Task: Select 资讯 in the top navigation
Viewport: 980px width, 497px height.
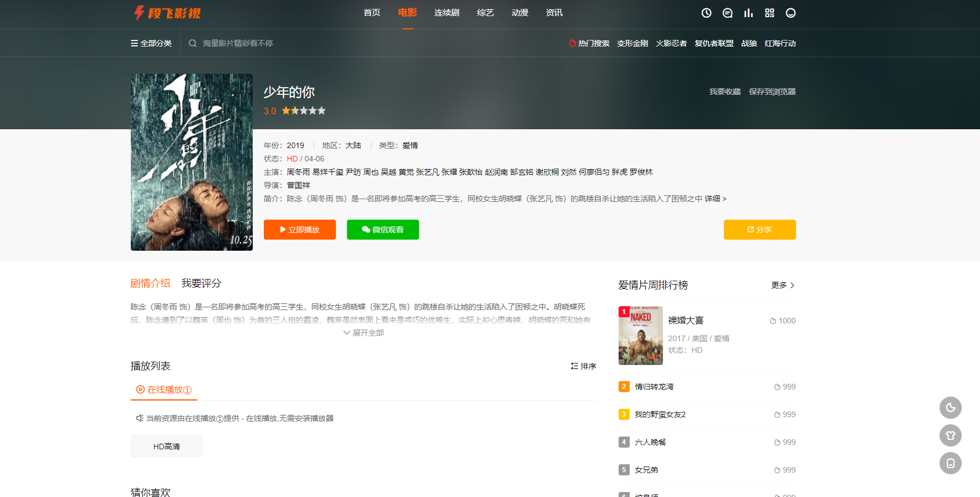Action: [554, 13]
